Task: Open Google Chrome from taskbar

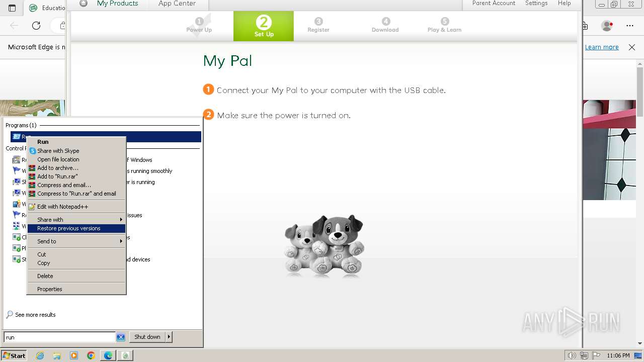Action: tap(91, 355)
